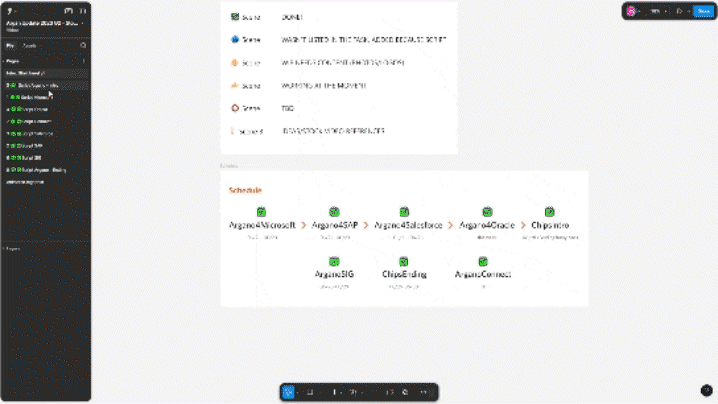The height and width of the screenshot is (404, 718).
Task: Switch to the File tab
Action: [x=10, y=46]
